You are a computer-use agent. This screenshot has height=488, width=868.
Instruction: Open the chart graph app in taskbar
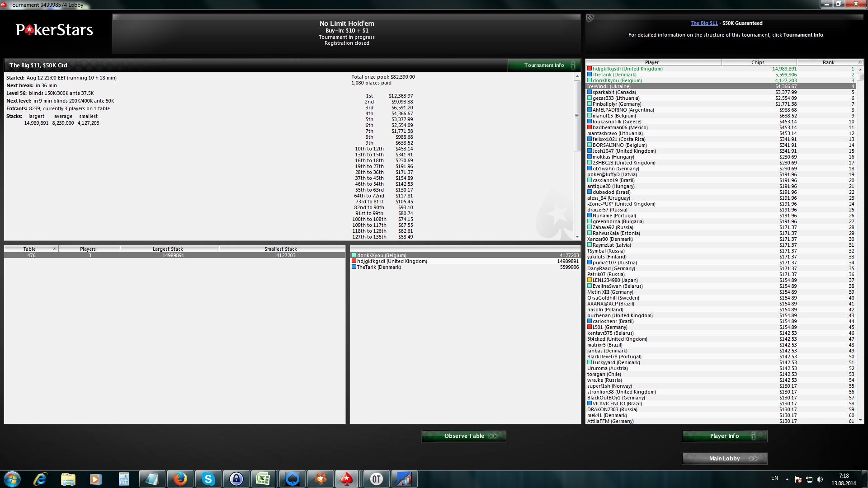pos(404,479)
